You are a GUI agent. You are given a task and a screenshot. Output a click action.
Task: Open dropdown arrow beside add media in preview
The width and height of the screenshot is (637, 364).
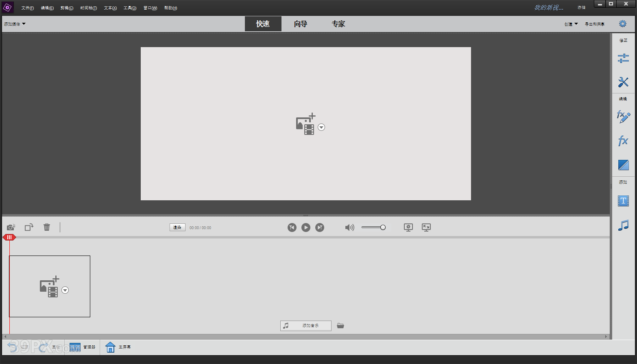click(321, 128)
